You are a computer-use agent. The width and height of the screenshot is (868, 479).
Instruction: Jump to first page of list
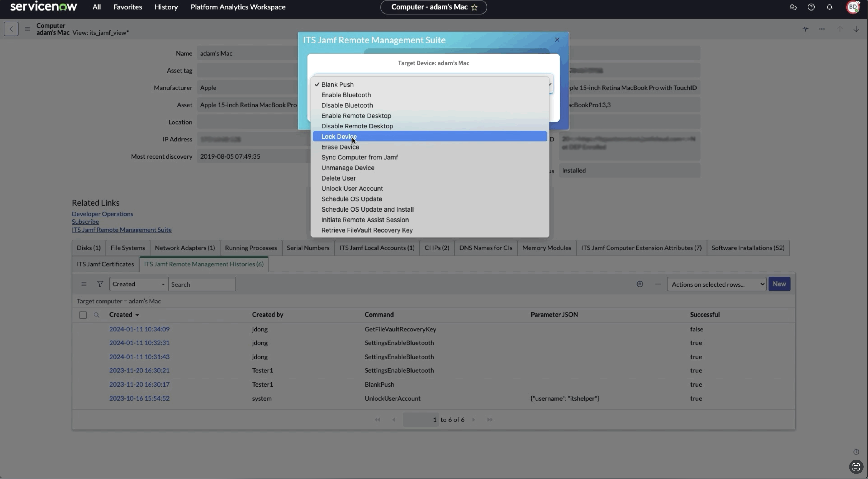(377, 420)
